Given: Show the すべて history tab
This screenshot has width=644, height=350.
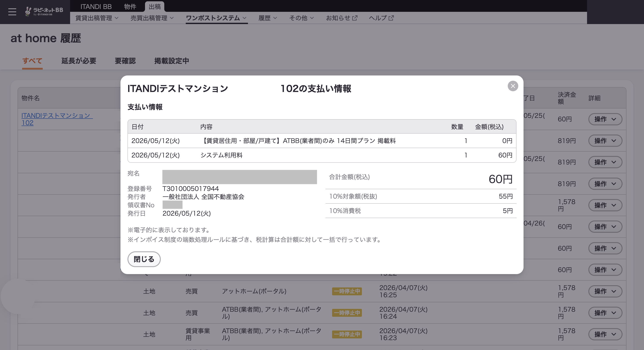Looking at the screenshot, I should coord(32,61).
